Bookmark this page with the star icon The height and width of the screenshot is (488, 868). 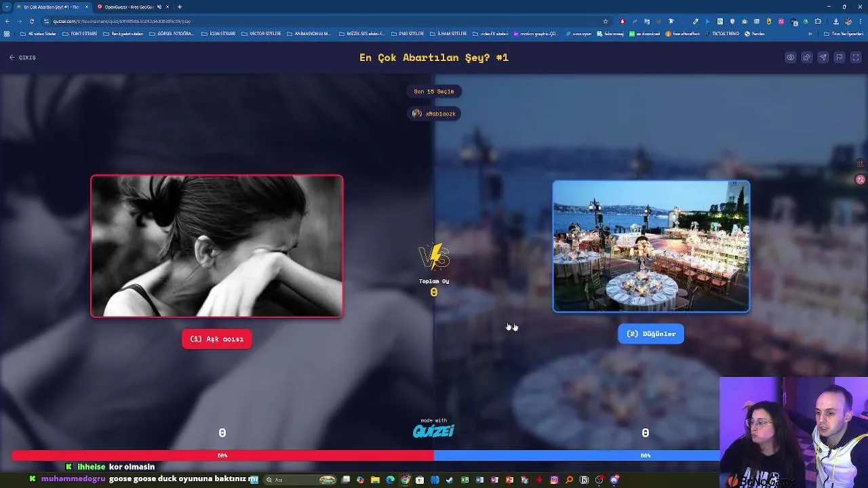[605, 21]
